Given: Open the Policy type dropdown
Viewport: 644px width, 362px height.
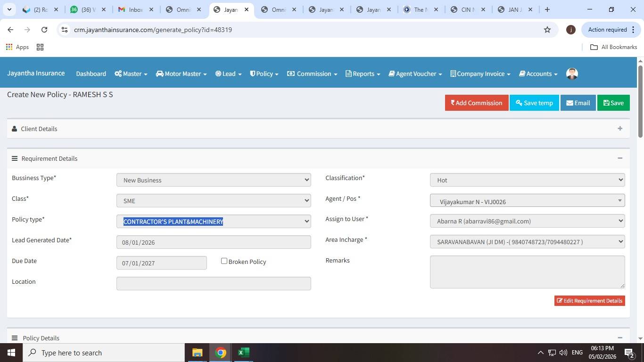Looking at the screenshot, I should tap(213, 221).
